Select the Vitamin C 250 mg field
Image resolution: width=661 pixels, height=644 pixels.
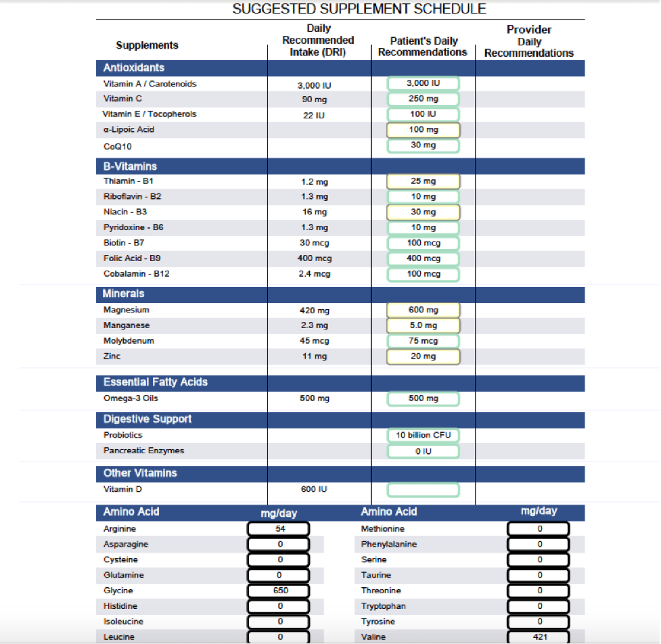click(423, 99)
